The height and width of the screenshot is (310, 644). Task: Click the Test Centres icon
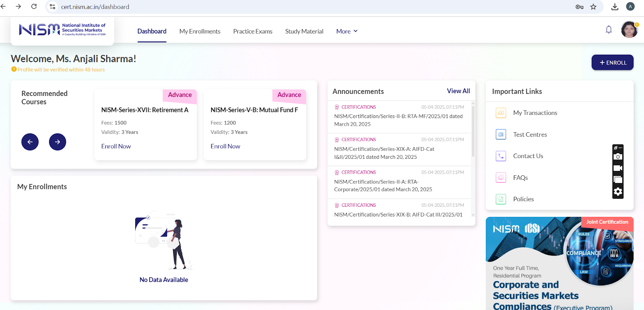[x=501, y=134]
